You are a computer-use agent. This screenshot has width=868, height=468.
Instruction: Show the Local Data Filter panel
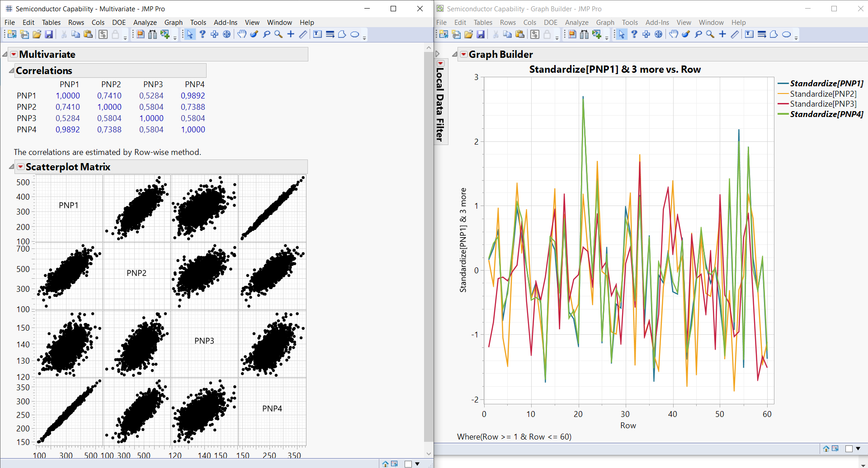(x=440, y=99)
